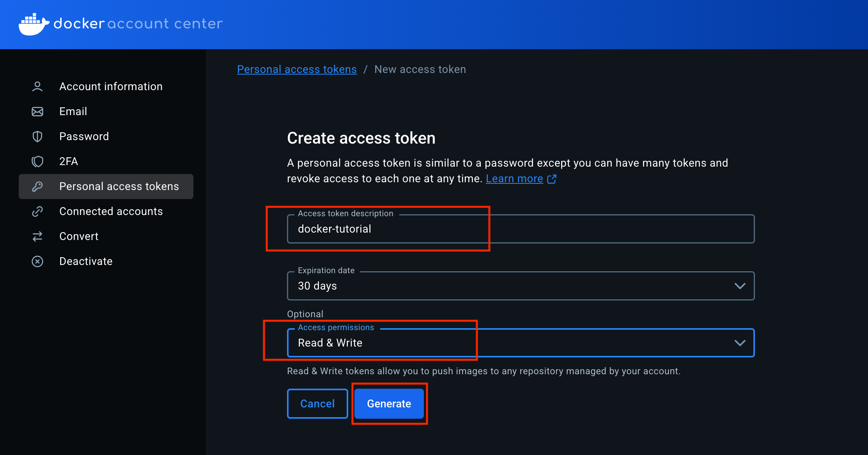Image resolution: width=868 pixels, height=455 pixels.
Task: Click the Password shield icon
Action: 37,137
